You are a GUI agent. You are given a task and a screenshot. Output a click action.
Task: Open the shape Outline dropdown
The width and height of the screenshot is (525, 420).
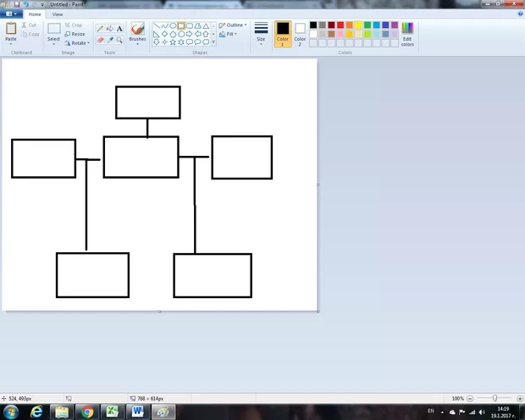[234, 25]
